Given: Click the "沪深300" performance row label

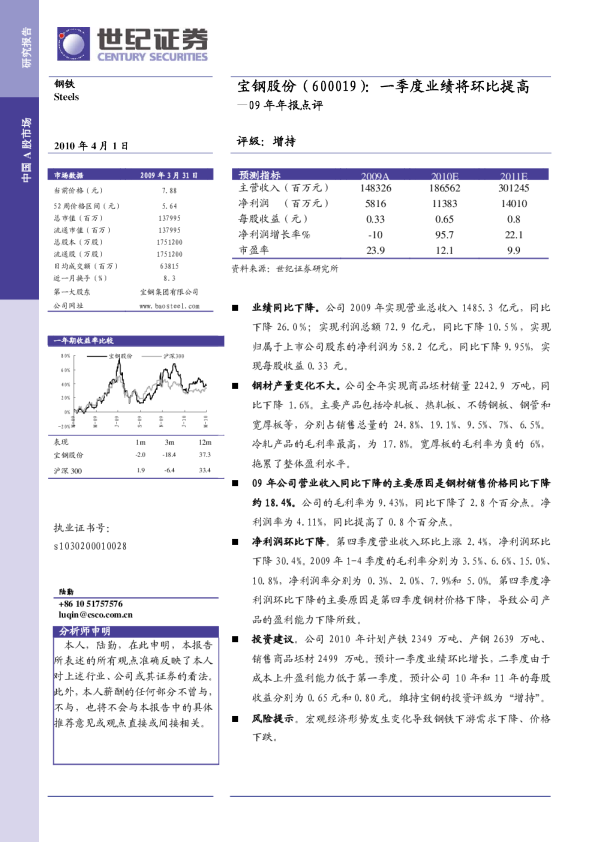Looking at the screenshot, I should [x=68, y=471].
